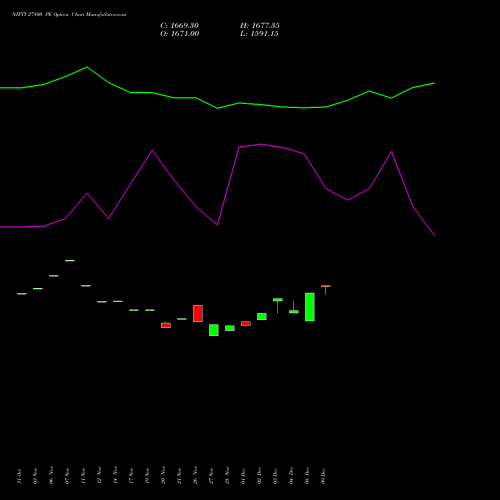Click the red candle on 01 Dec

tap(246, 323)
